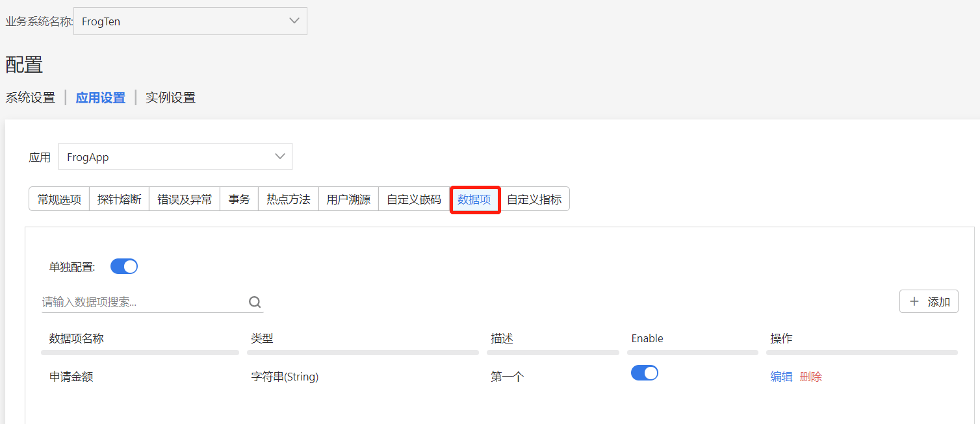Switch to 探针熔断 tab

(x=119, y=199)
